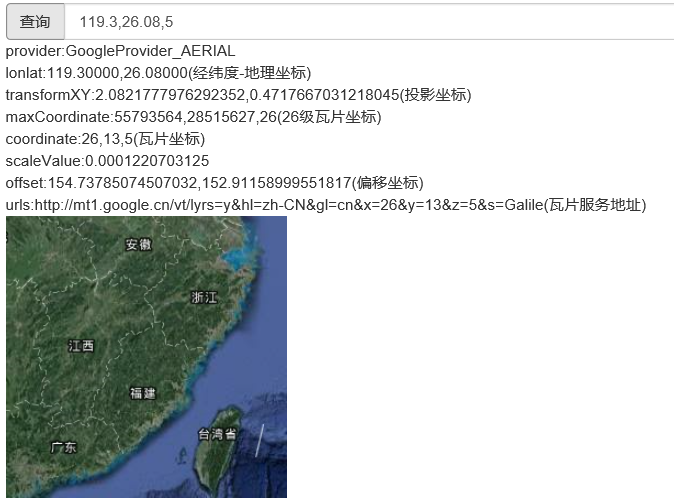Viewport: 674px width, 502px height.
Task: Click the 江西 label on the map
Action: point(81,346)
